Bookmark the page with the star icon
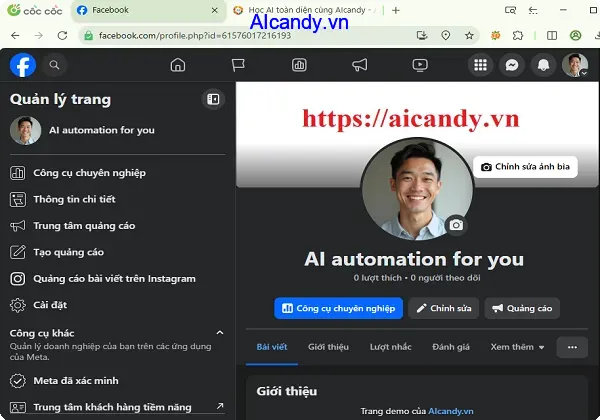 click(469, 36)
